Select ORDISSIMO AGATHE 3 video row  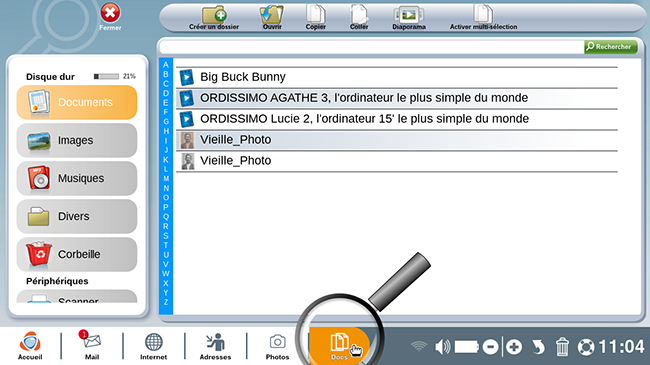(x=397, y=98)
